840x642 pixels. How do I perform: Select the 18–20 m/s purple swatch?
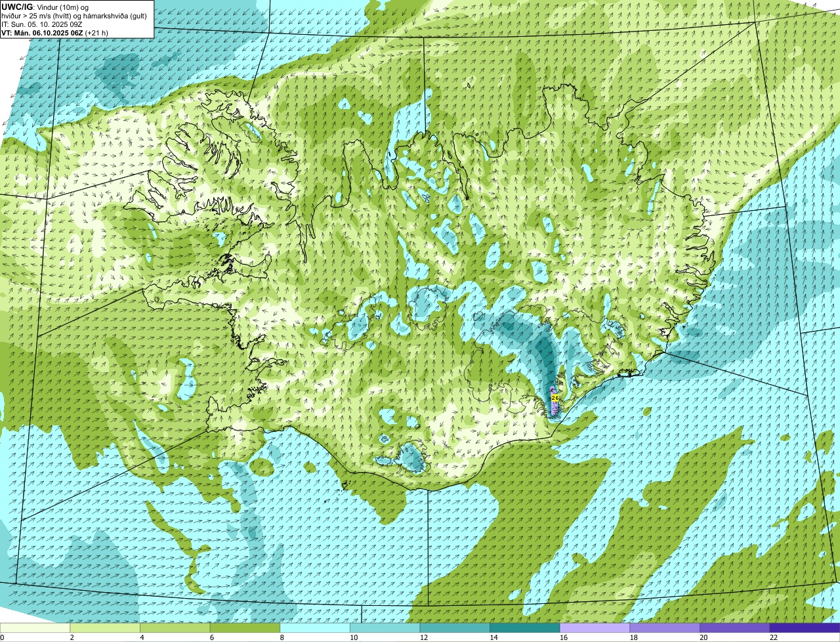[665, 628]
